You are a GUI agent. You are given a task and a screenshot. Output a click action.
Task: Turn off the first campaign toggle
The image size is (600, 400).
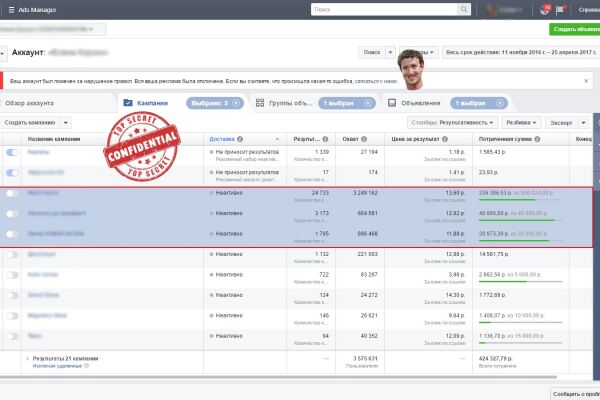(x=12, y=152)
